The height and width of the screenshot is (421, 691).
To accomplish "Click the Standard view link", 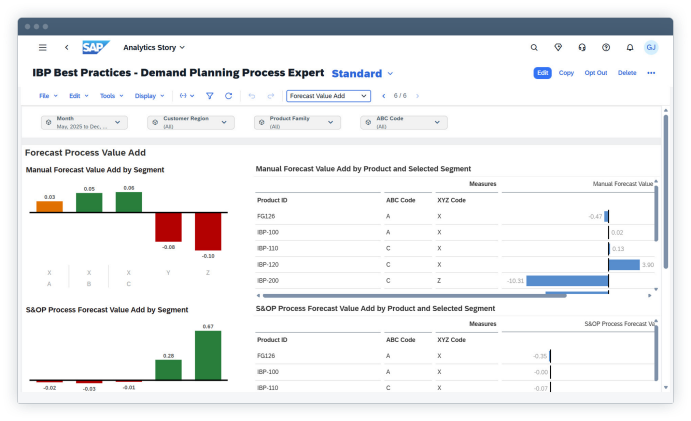I will tap(357, 73).
